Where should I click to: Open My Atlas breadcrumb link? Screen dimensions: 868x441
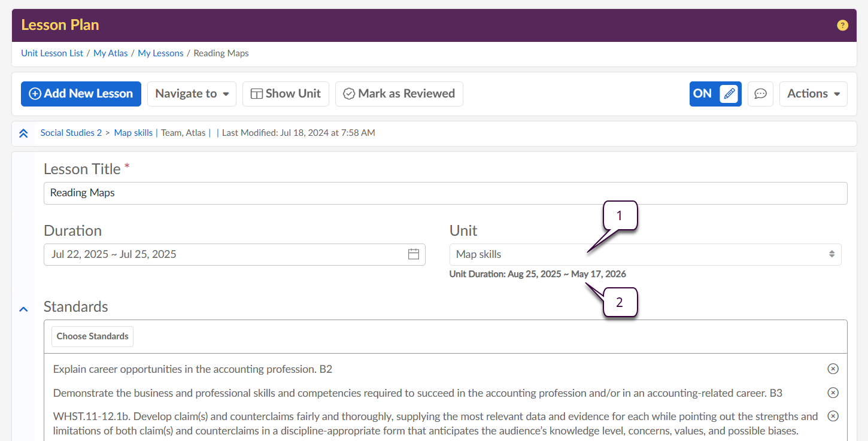coord(110,53)
